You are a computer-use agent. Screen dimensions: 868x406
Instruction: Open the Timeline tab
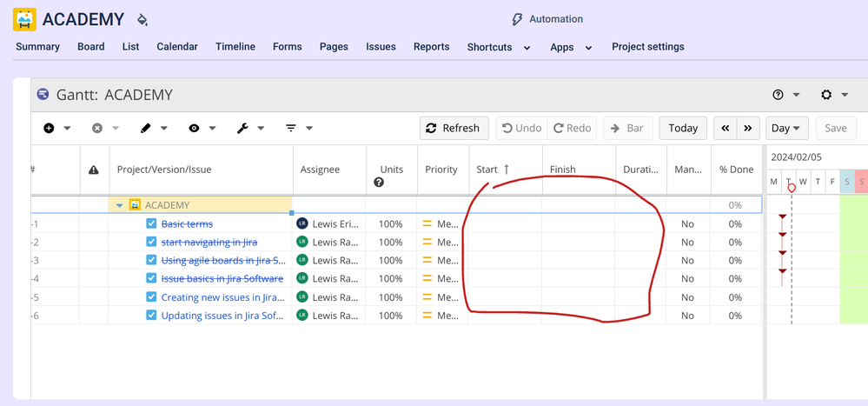click(x=235, y=47)
